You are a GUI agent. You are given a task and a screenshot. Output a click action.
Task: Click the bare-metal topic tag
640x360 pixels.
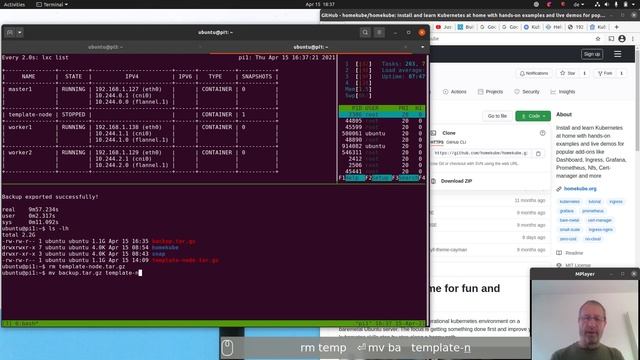[x=569, y=220]
